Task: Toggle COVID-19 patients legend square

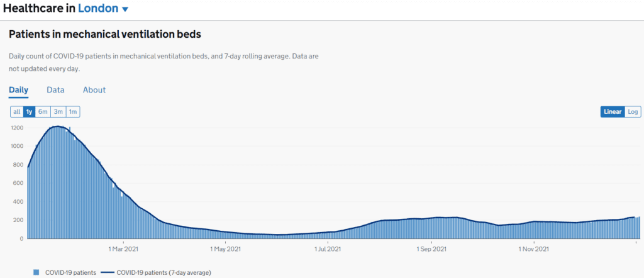Action: pyautogui.click(x=36, y=272)
